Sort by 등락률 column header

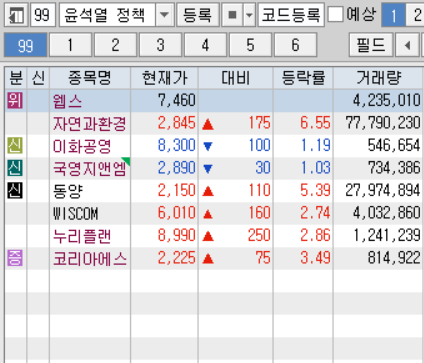tap(303, 78)
